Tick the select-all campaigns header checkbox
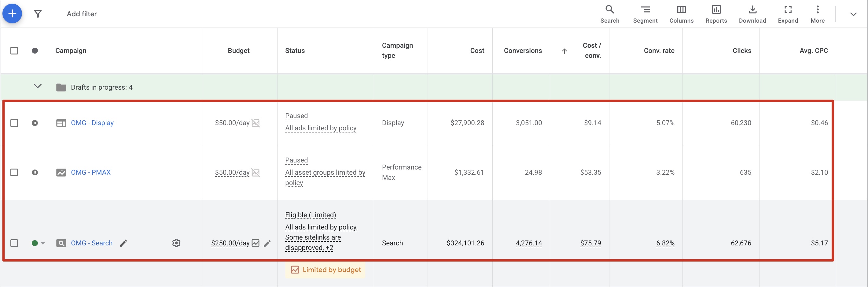This screenshot has height=287, width=868. 14,50
